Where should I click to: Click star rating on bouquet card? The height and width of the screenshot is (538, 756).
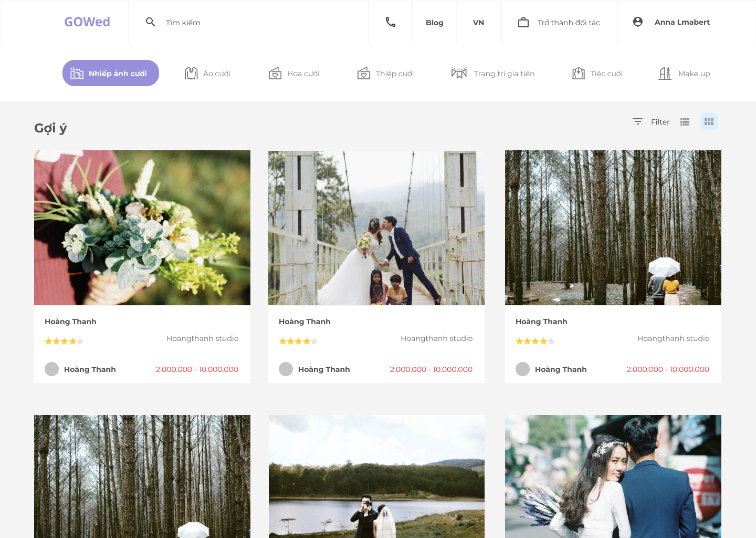pos(64,341)
